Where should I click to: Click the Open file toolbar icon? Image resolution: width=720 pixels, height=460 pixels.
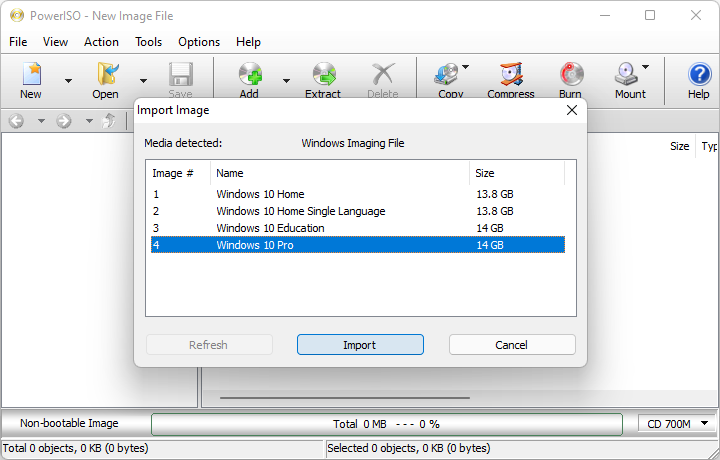click(106, 79)
